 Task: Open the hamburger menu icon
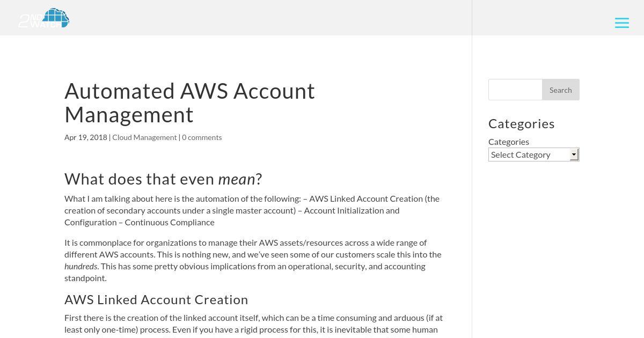pyautogui.click(x=622, y=23)
